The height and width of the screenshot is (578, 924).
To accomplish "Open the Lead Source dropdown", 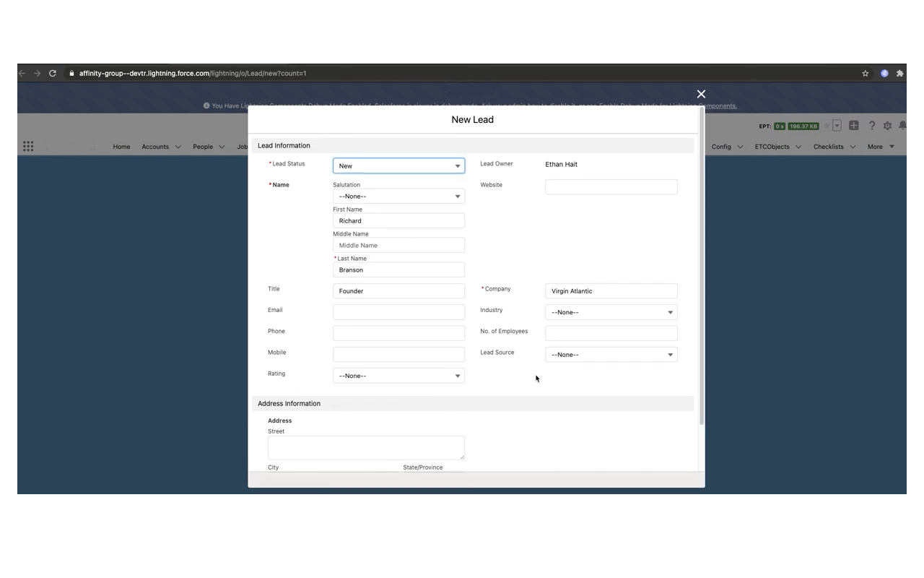I will [611, 355].
